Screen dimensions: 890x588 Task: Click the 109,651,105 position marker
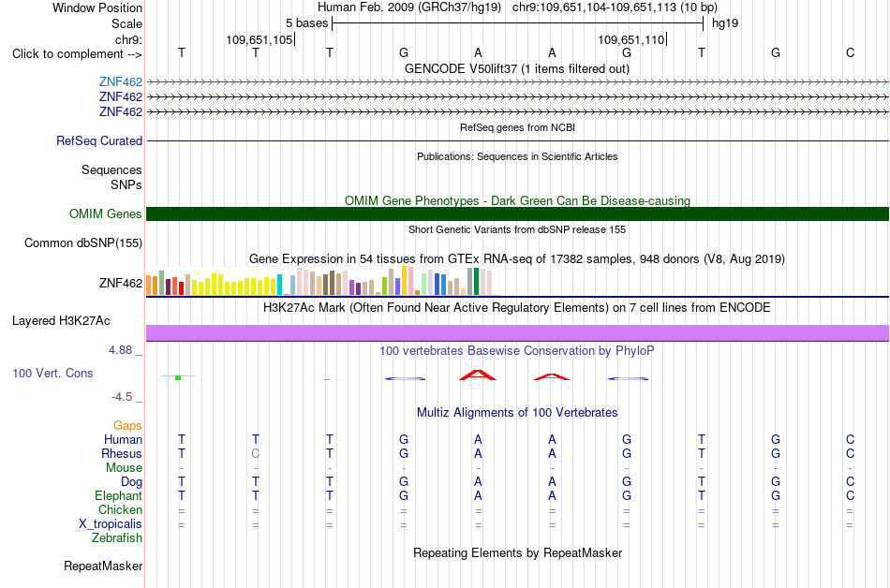[x=260, y=39]
